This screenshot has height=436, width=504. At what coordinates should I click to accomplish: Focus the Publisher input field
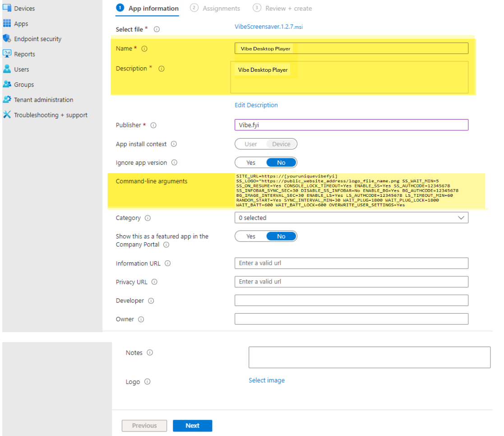(x=351, y=125)
